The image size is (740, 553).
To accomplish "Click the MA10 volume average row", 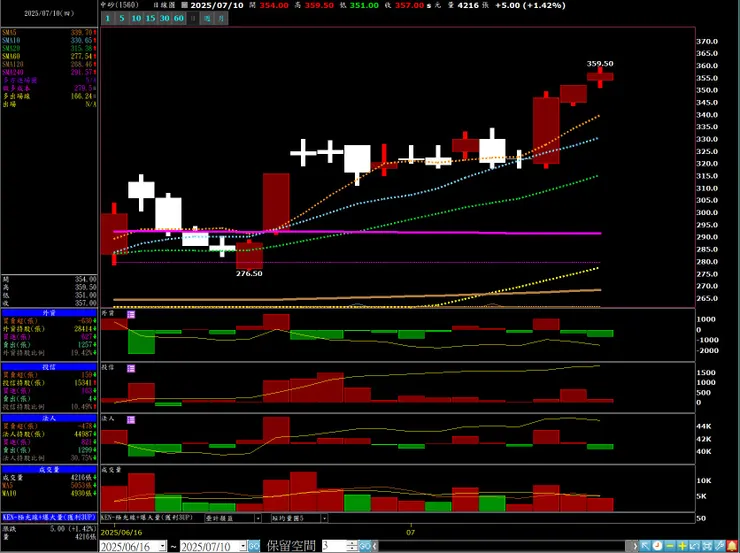I will (49, 493).
